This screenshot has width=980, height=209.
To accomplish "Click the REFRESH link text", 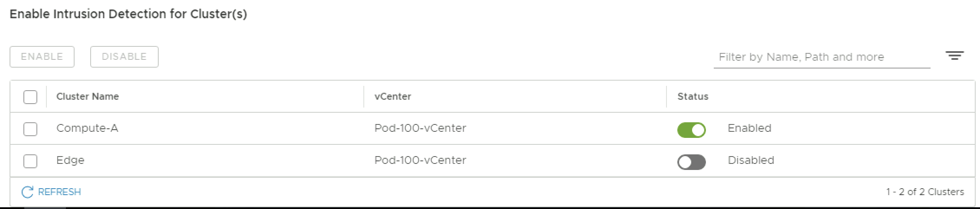I will tap(59, 192).
